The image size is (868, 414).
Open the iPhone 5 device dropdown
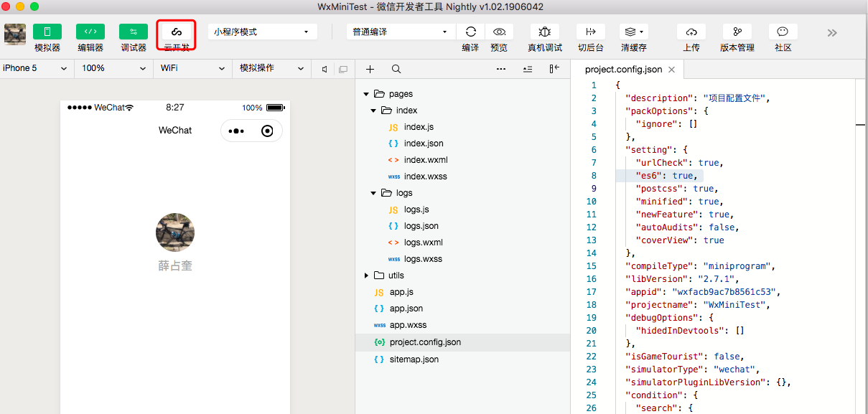(x=36, y=68)
